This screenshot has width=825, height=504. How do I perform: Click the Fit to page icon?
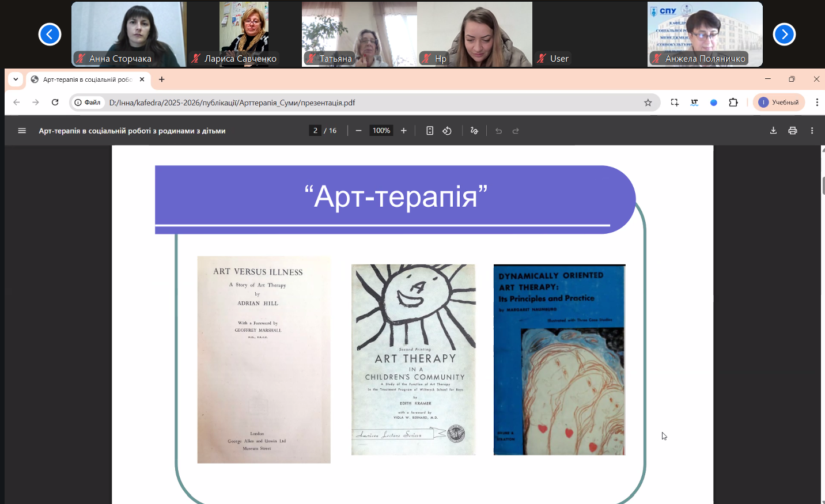point(430,131)
